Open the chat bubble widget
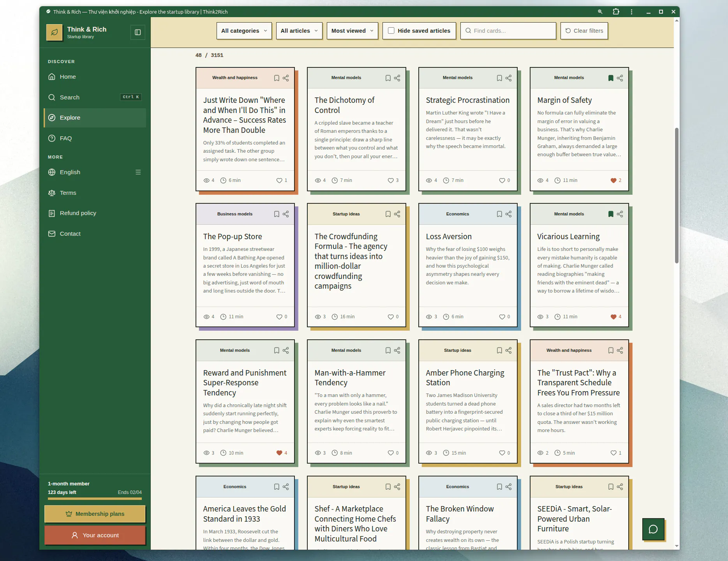The width and height of the screenshot is (728, 561). (653, 529)
